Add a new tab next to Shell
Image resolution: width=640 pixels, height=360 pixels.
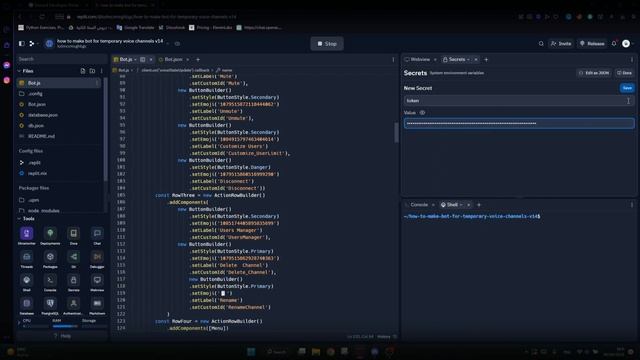(479, 205)
